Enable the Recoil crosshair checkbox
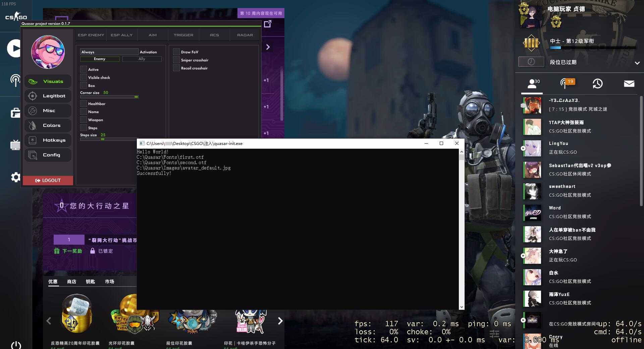 pos(176,68)
